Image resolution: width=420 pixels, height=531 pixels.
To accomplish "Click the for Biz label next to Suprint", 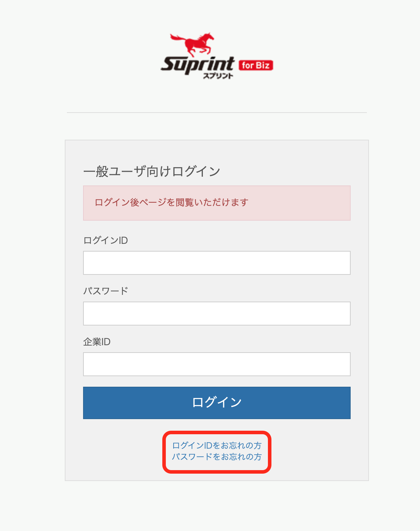I will tap(256, 65).
